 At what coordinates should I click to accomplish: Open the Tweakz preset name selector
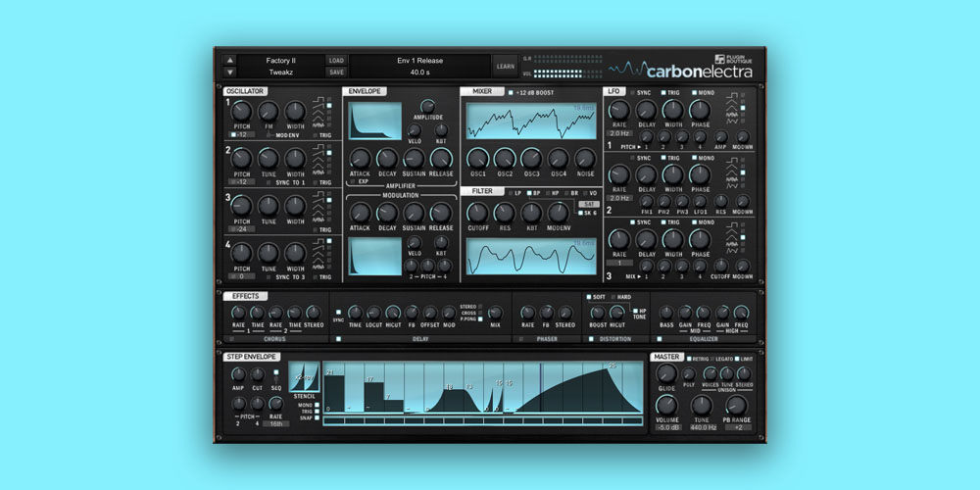coord(280,72)
